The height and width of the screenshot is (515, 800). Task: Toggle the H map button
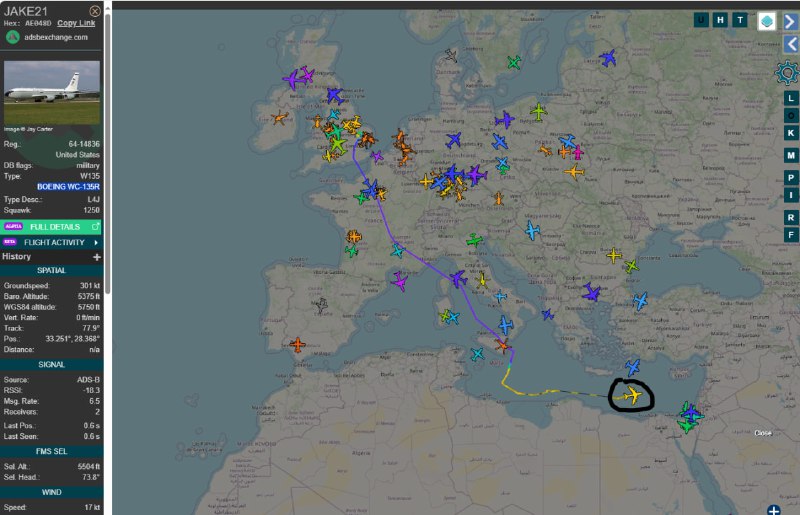(x=720, y=20)
